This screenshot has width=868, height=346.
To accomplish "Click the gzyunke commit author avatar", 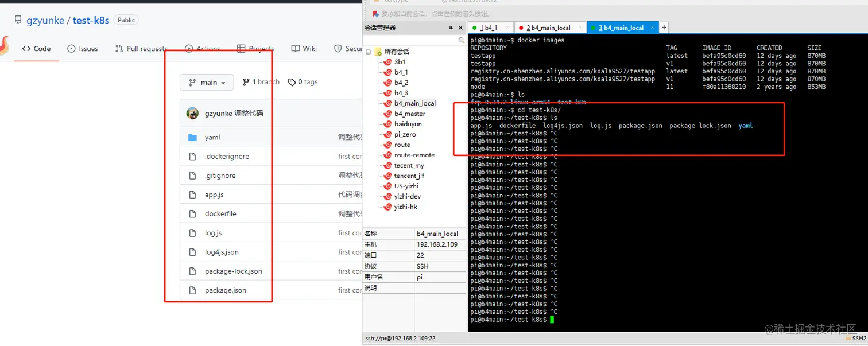I will tap(193, 113).
